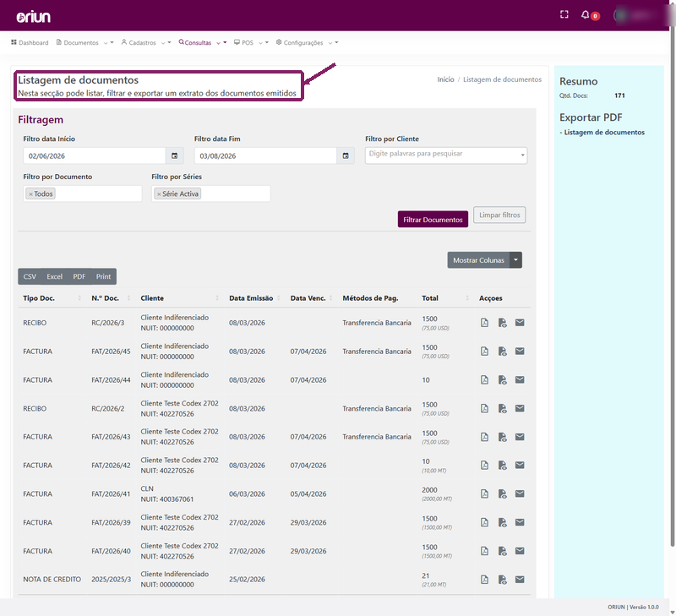This screenshot has width=676, height=616.
Task: Open calendar icon for Filtro data Fim
Action: (346, 155)
